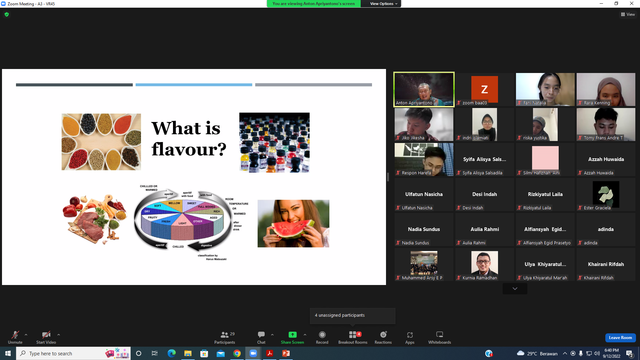Open Breakout Rooms
Screen dimensions: 640x360
353,337
